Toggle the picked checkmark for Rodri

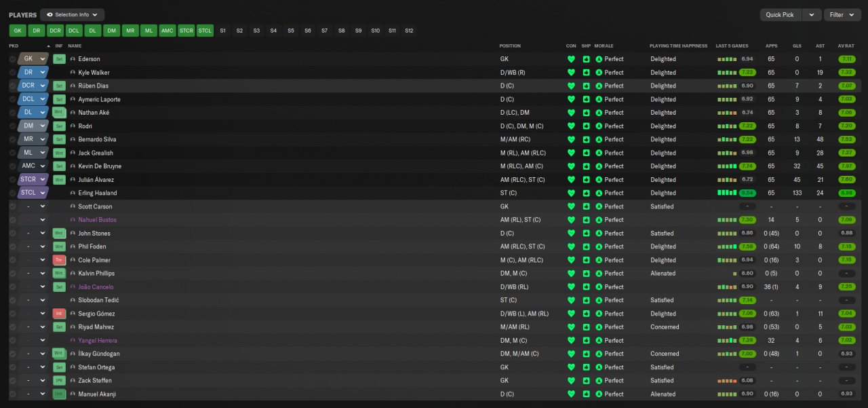(x=12, y=126)
